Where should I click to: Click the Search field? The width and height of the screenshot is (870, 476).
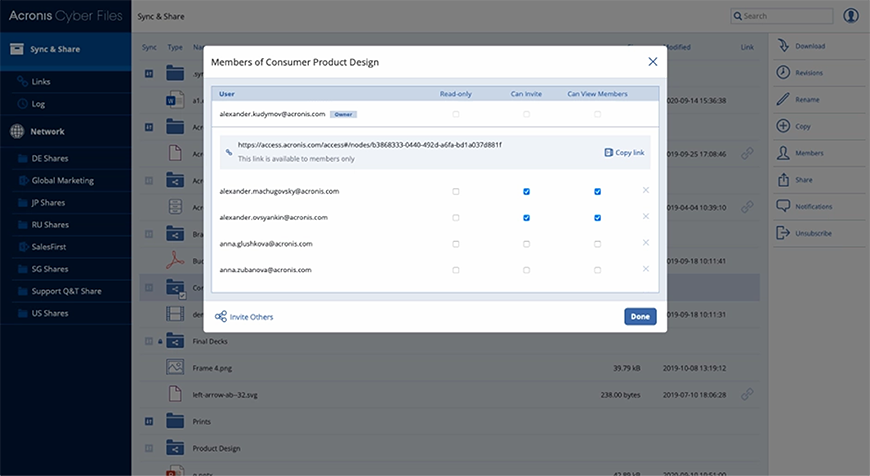pyautogui.click(x=782, y=16)
